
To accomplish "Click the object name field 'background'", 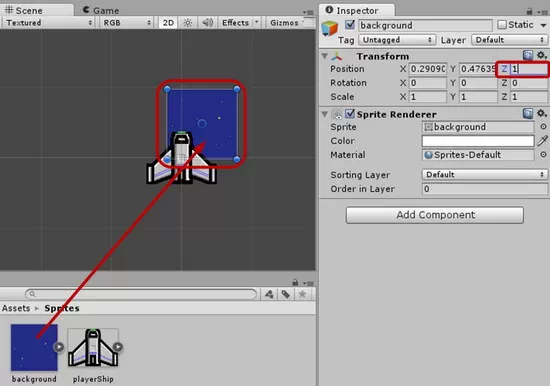I will (426, 25).
